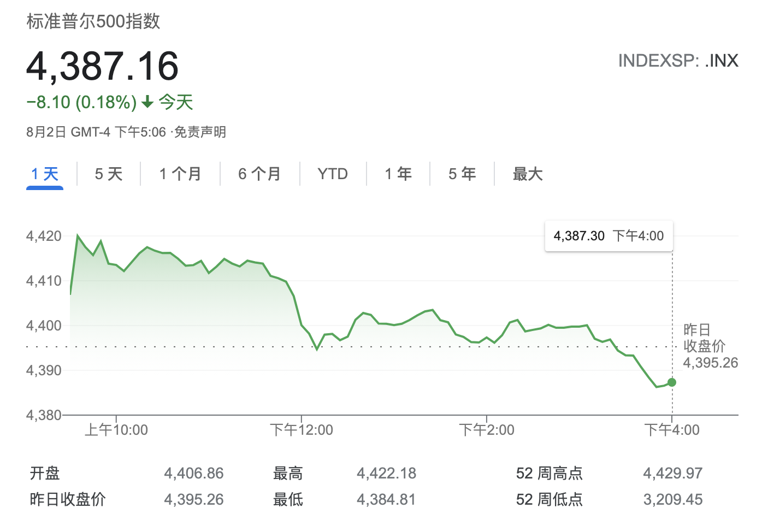Click the 开盘 value 4,406.86
This screenshot has height=532, width=768.
coord(194,473)
